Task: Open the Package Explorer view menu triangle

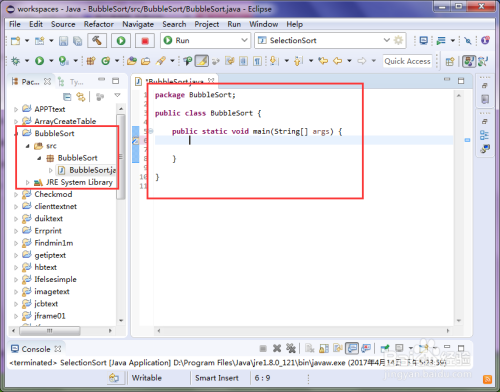Action: click(117, 95)
